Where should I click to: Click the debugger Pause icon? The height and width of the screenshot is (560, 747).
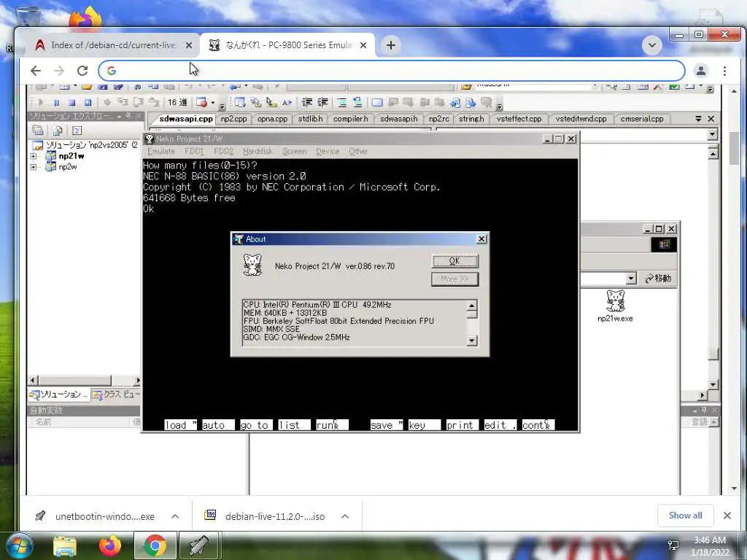point(56,102)
